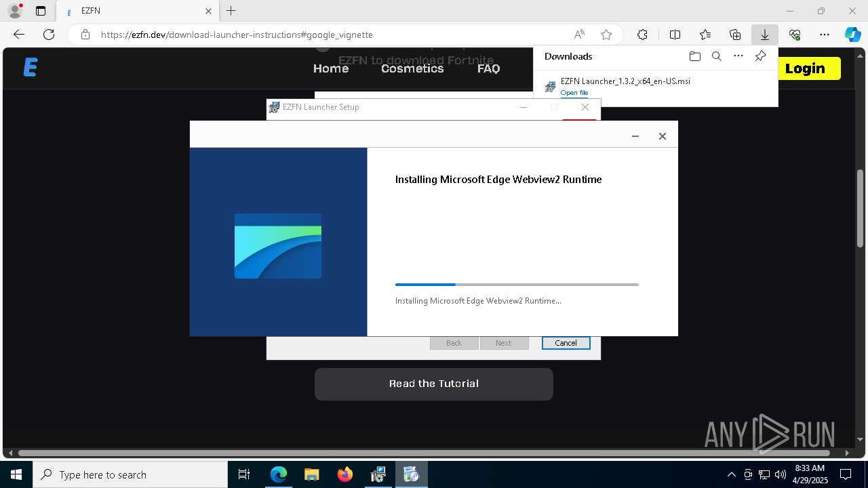Open File Explorer from taskbar
This screenshot has width=868, height=488.
[x=311, y=474]
